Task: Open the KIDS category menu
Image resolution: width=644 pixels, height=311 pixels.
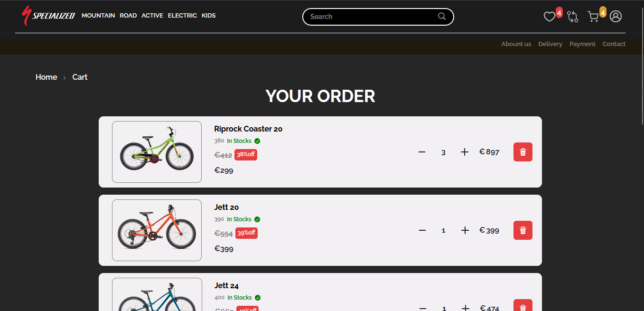Action: pyautogui.click(x=208, y=15)
